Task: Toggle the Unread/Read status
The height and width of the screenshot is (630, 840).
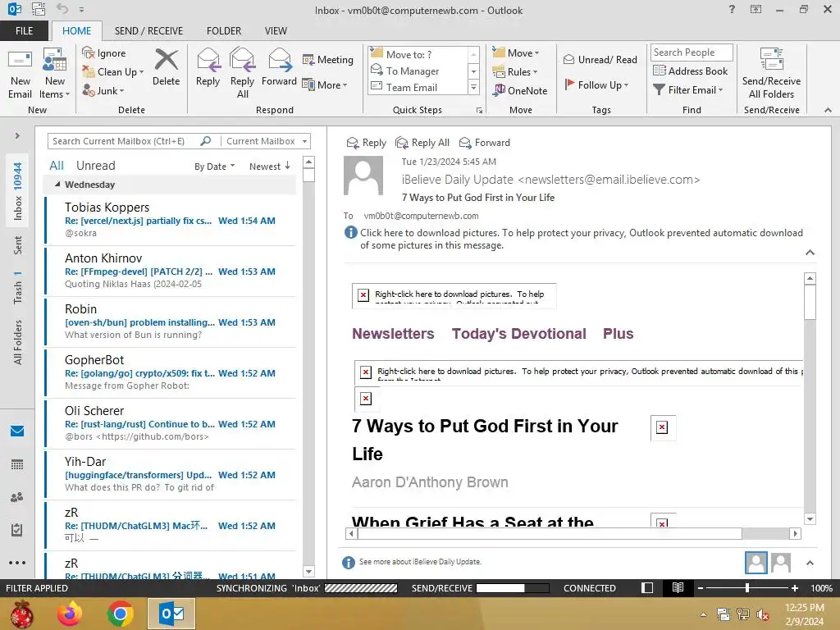Action: pyautogui.click(x=600, y=59)
